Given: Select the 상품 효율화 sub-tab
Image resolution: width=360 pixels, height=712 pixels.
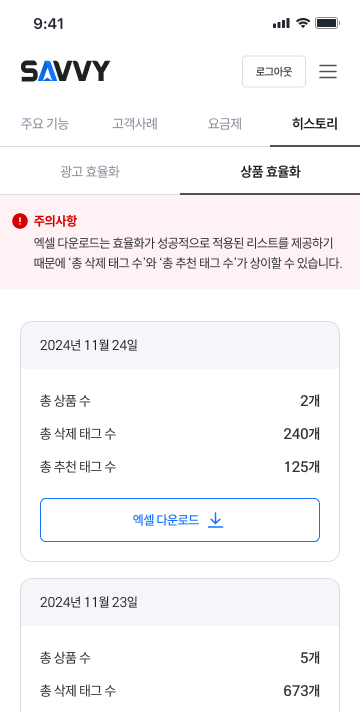Looking at the screenshot, I should [270, 172].
